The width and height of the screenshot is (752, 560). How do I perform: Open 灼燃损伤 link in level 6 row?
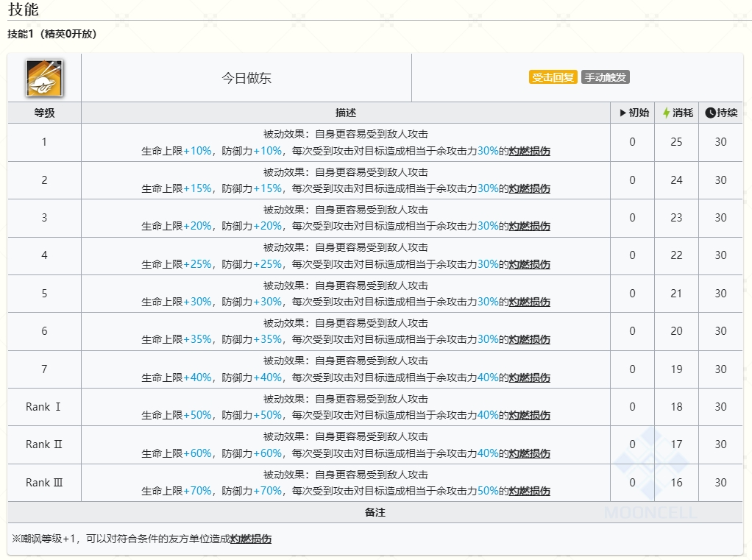tap(529, 340)
